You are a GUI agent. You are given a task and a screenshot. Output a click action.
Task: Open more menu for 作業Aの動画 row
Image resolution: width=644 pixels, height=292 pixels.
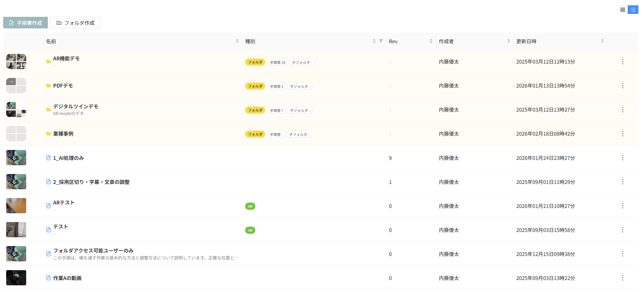(x=623, y=278)
